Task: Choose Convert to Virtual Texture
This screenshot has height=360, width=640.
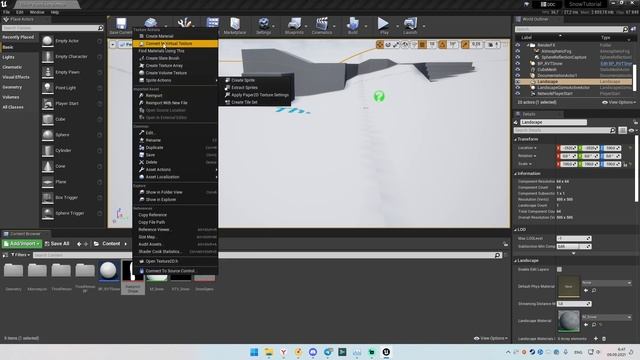Action: (176, 44)
